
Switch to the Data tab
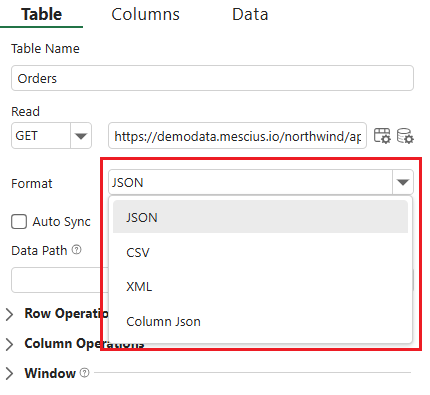pos(250,14)
